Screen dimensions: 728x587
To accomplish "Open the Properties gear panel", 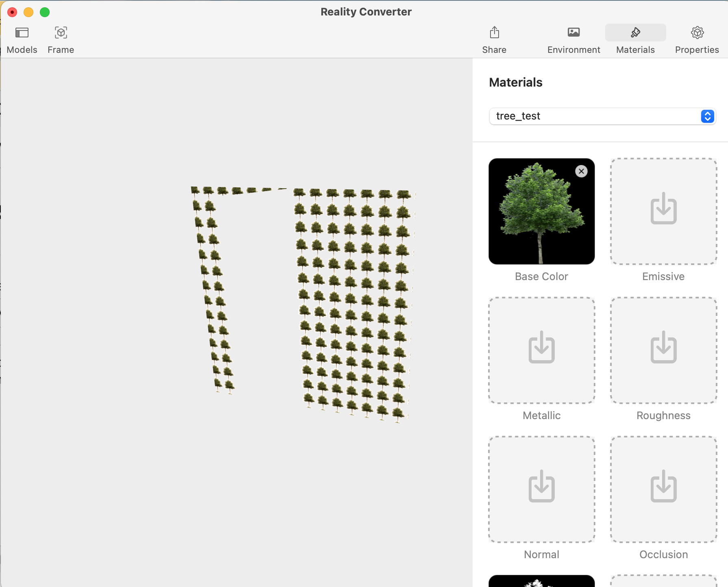I will tap(697, 40).
